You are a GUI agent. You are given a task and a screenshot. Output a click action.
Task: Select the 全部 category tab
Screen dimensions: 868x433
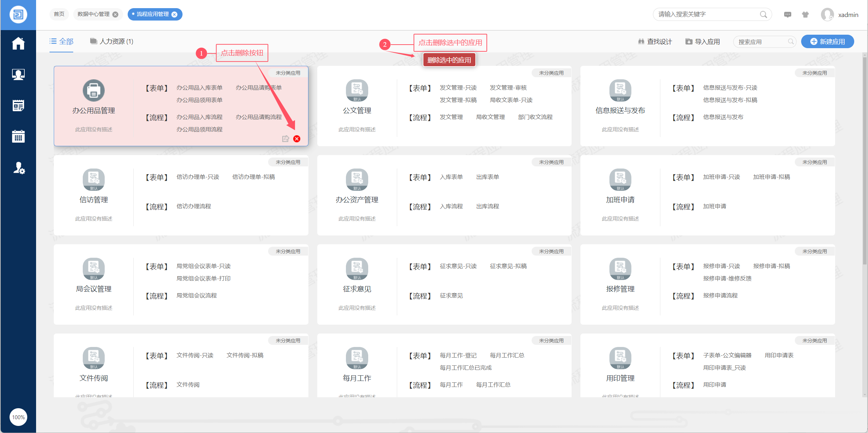pos(62,41)
